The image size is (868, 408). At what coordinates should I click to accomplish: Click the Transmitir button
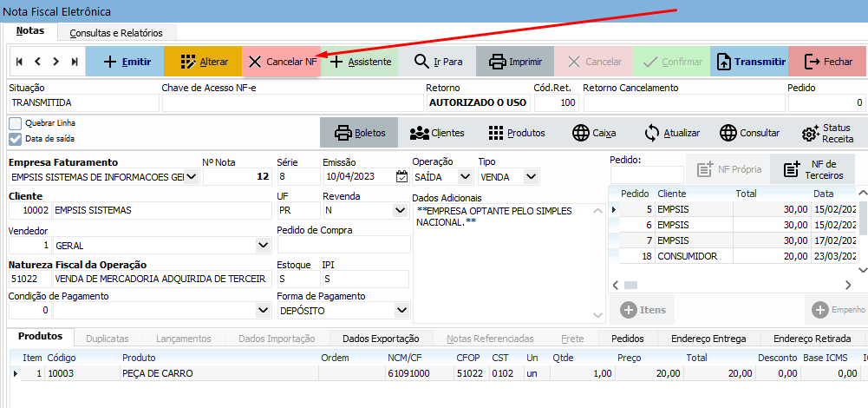(749, 62)
